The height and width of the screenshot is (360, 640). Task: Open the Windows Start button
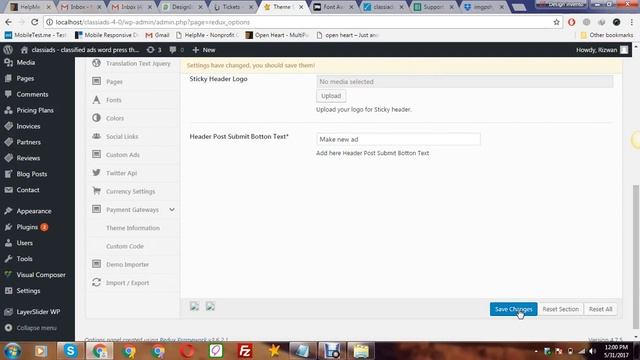pyautogui.click(x=12, y=351)
